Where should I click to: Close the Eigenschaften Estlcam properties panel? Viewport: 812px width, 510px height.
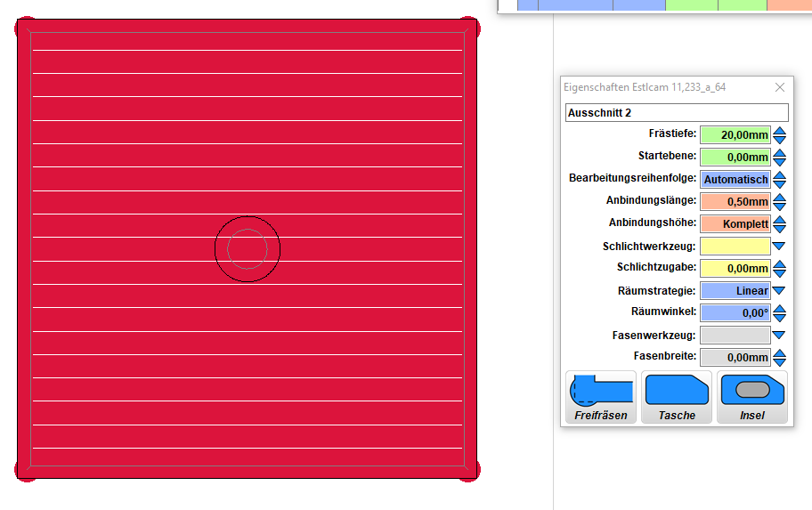[779, 87]
